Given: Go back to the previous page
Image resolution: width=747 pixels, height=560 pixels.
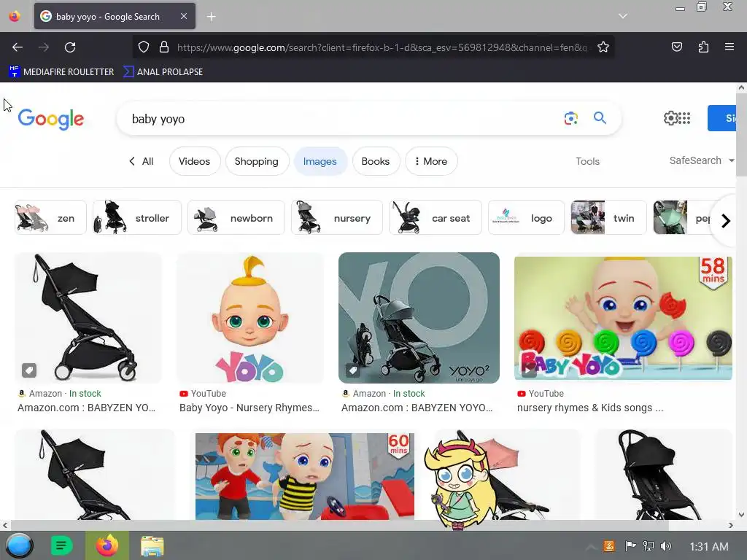Looking at the screenshot, I should pos(18,47).
